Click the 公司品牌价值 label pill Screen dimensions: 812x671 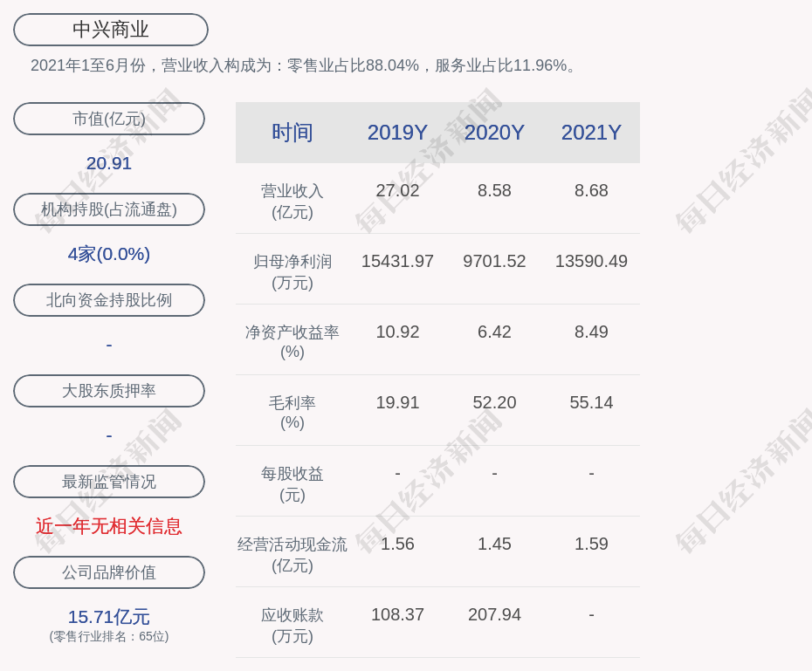pos(109,572)
